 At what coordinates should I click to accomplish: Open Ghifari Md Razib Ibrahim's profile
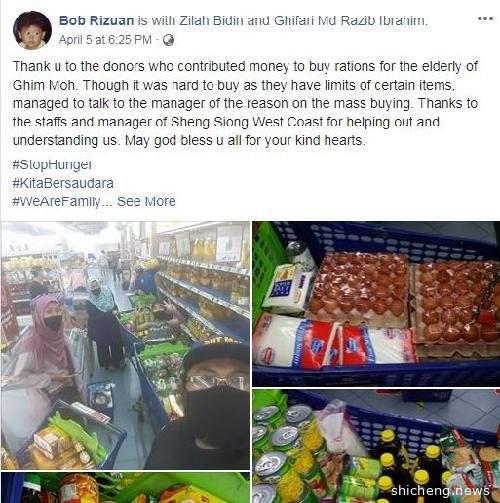point(350,21)
